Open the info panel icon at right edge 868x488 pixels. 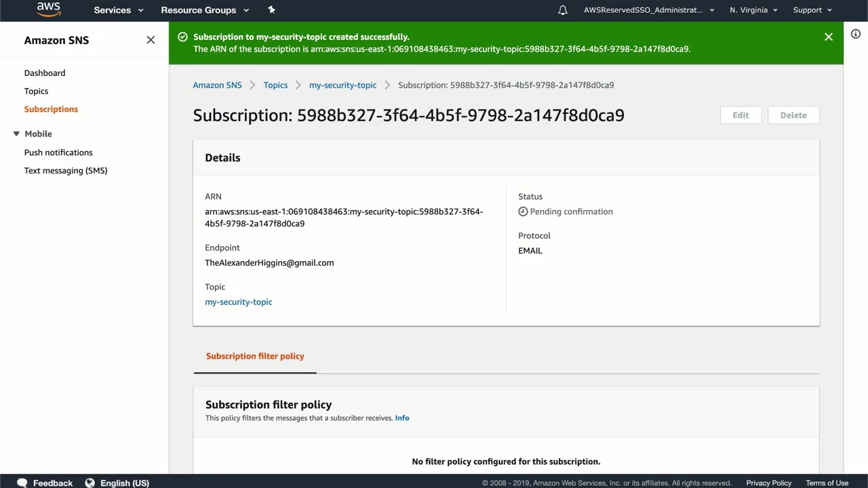point(856,34)
